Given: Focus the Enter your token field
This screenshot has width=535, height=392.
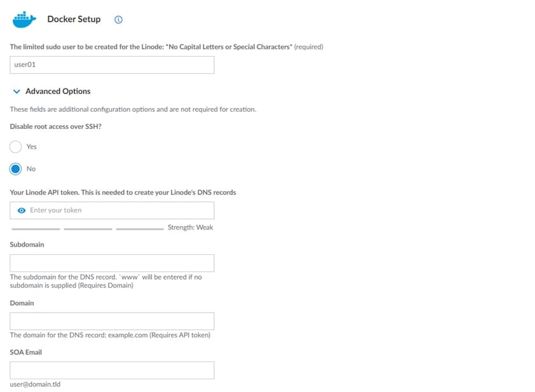Looking at the screenshot, I should pos(118,210).
